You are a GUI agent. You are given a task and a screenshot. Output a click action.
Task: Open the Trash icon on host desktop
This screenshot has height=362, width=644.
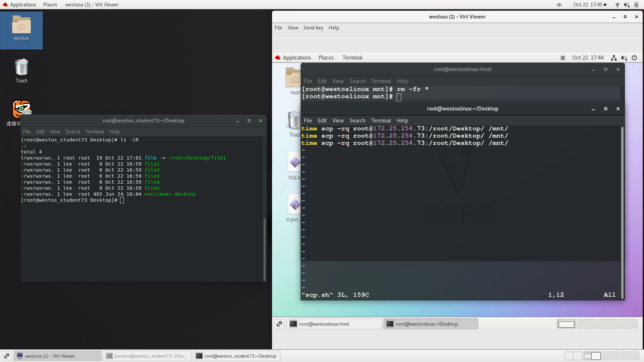click(21, 67)
